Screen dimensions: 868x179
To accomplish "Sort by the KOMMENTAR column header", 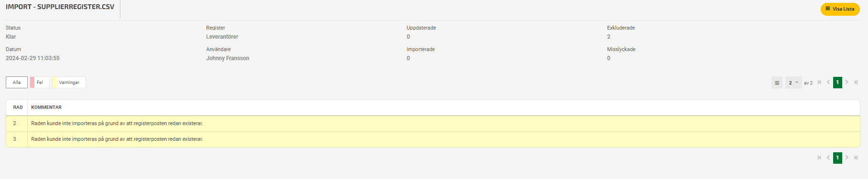I will coord(46,107).
